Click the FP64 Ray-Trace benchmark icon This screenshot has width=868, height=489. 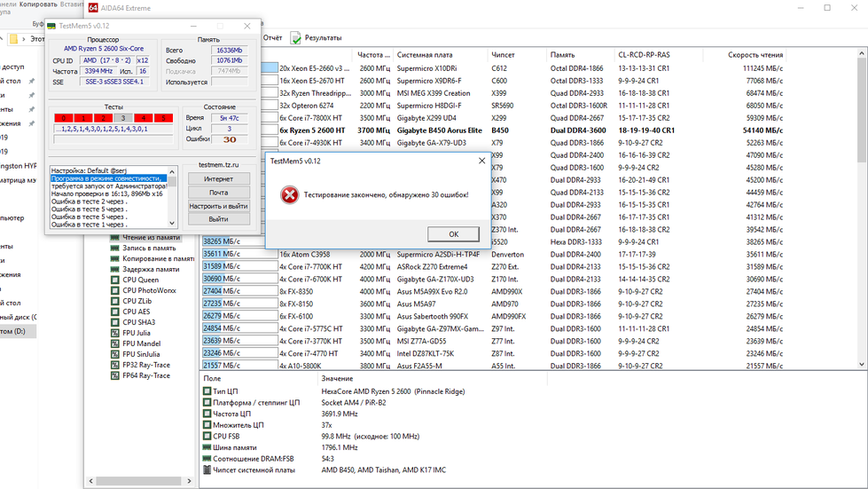click(114, 375)
